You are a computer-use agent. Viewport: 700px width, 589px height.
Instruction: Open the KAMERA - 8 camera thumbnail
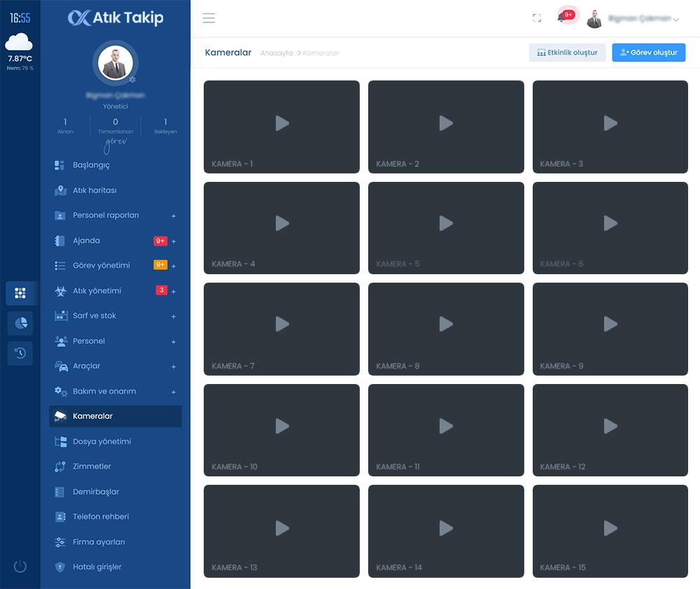point(446,325)
